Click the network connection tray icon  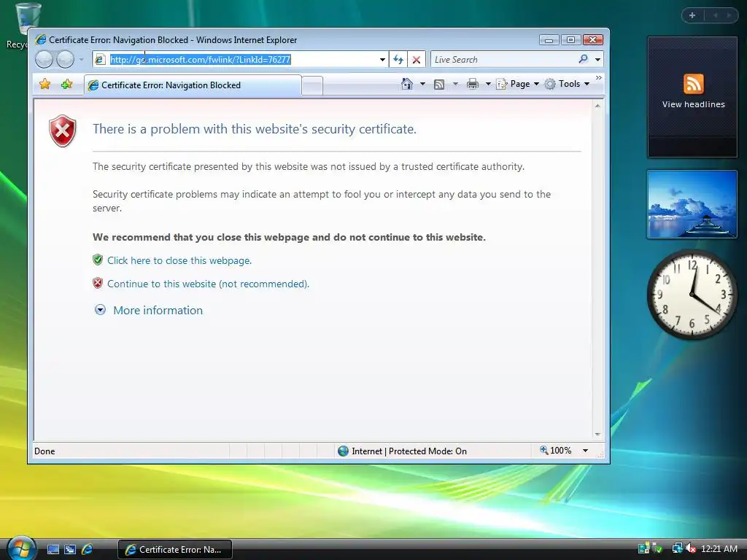coord(677,548)
